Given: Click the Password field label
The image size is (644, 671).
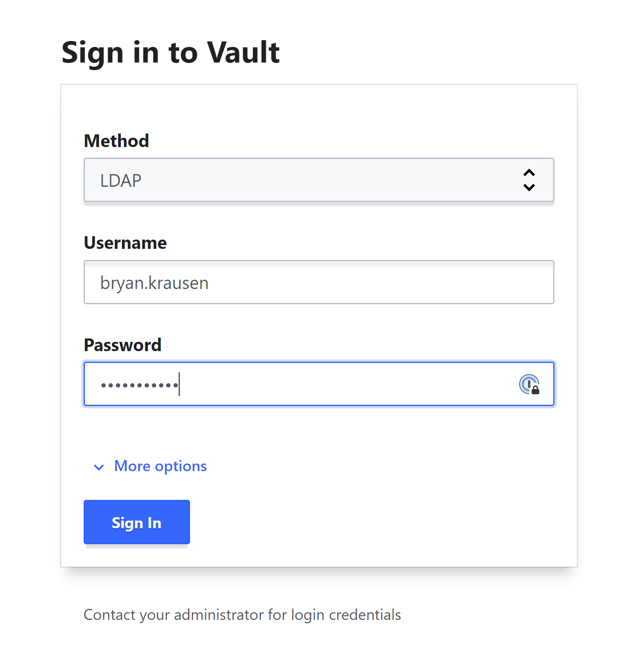Looking at the screenshot, I should pyautogui.click(x=122, y=345).
